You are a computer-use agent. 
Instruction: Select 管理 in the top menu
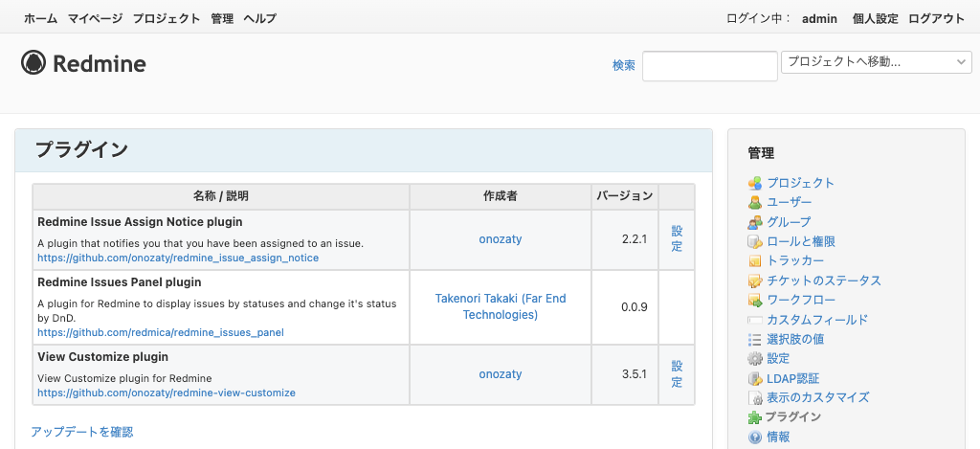[x=222, y=18]
